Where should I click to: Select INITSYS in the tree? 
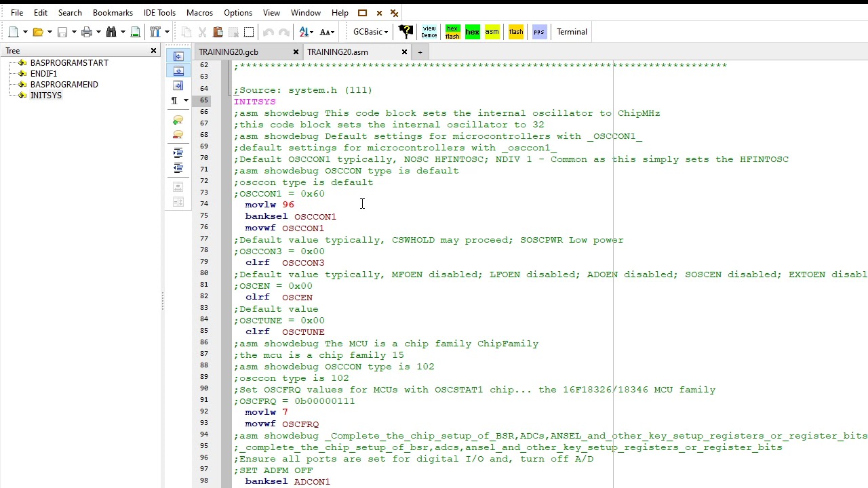45,96
